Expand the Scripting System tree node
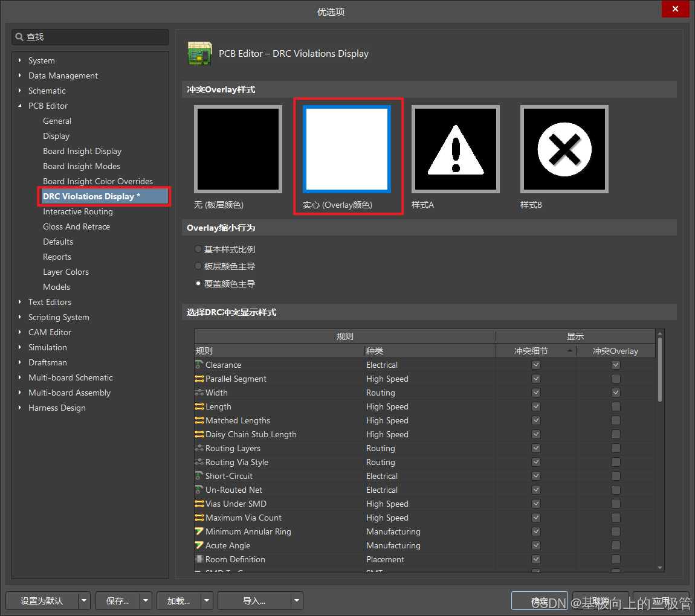Image resolution: width=695 pixels, height=616 pixels. click(x=19, y=317)
